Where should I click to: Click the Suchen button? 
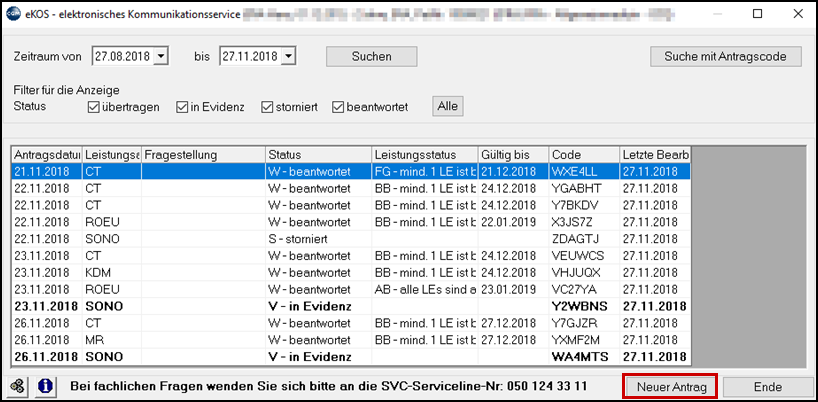pos(371,56)
